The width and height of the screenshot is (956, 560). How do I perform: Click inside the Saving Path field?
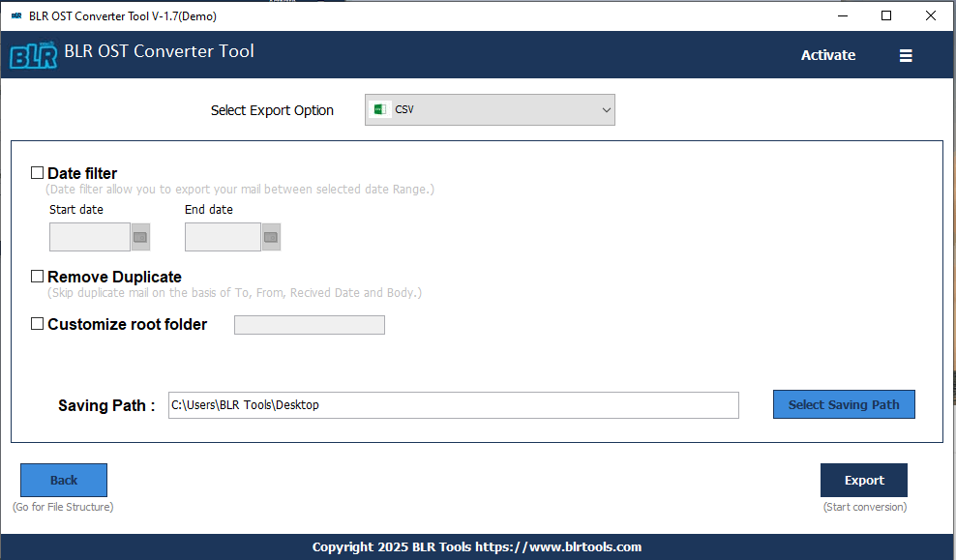point(453,404)
